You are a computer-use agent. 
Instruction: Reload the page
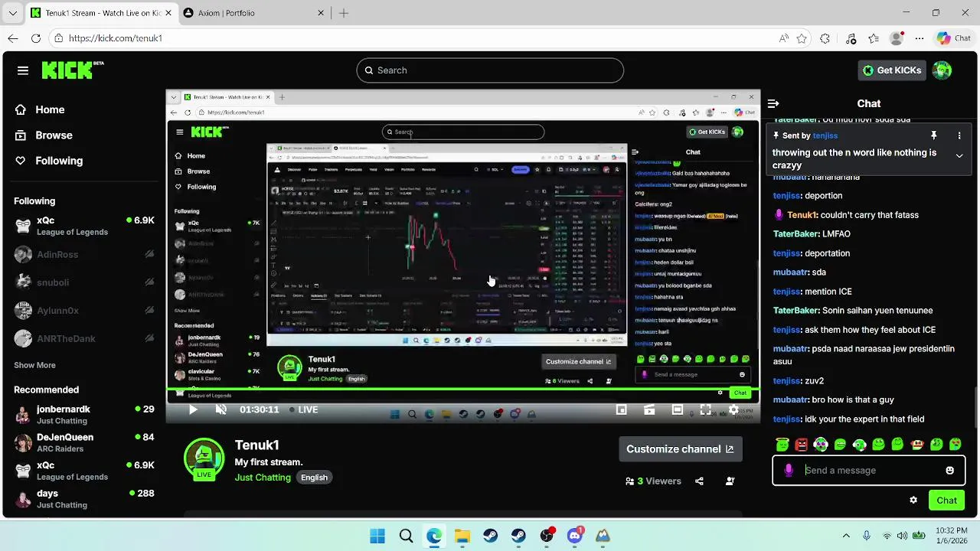pyautogui.click(x=36, y=38)
